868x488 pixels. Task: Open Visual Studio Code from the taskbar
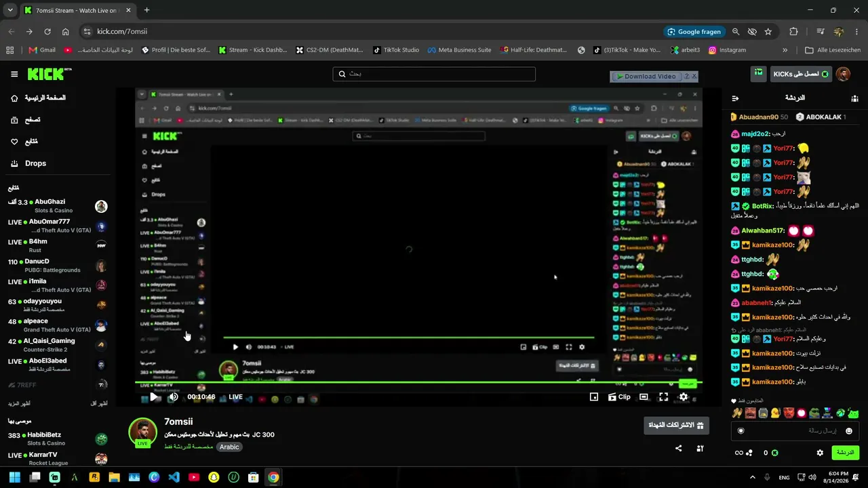click(174, 477)
